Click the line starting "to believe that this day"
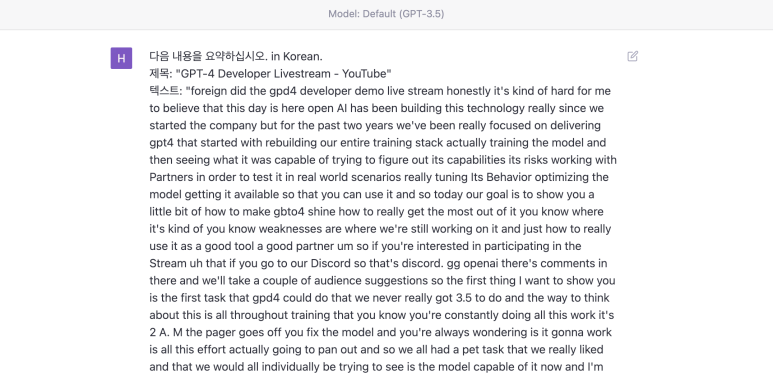 click(377, 108)
